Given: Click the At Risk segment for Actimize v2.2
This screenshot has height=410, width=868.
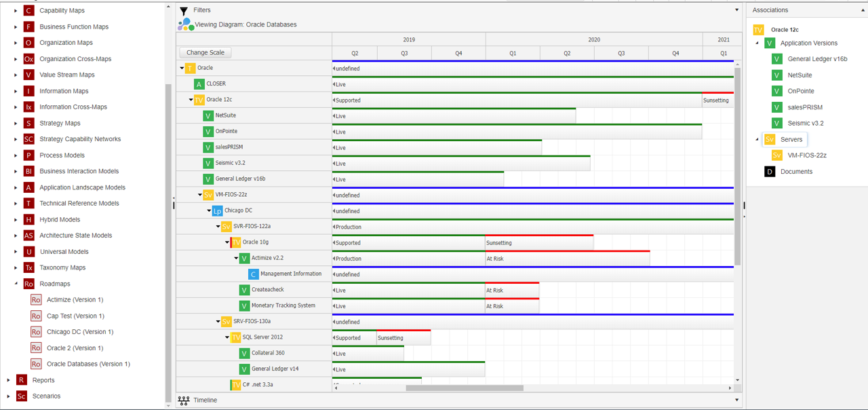Looking at the screenshot, I should coord(568,259).
